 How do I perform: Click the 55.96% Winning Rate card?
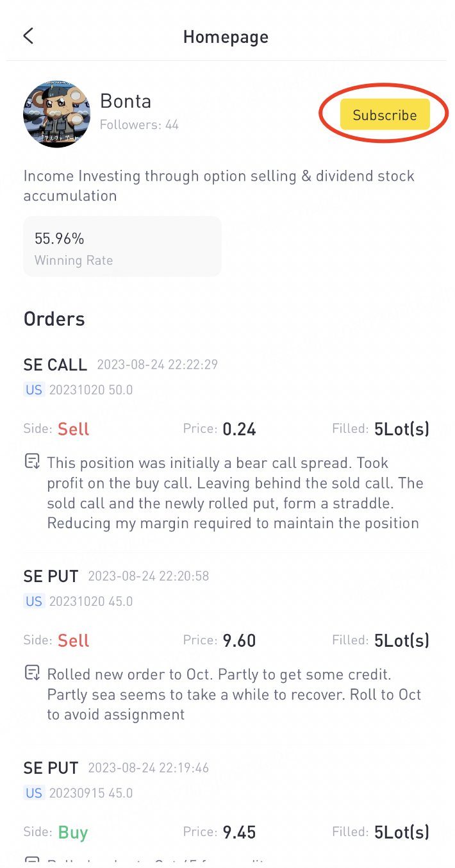point(122,247)
